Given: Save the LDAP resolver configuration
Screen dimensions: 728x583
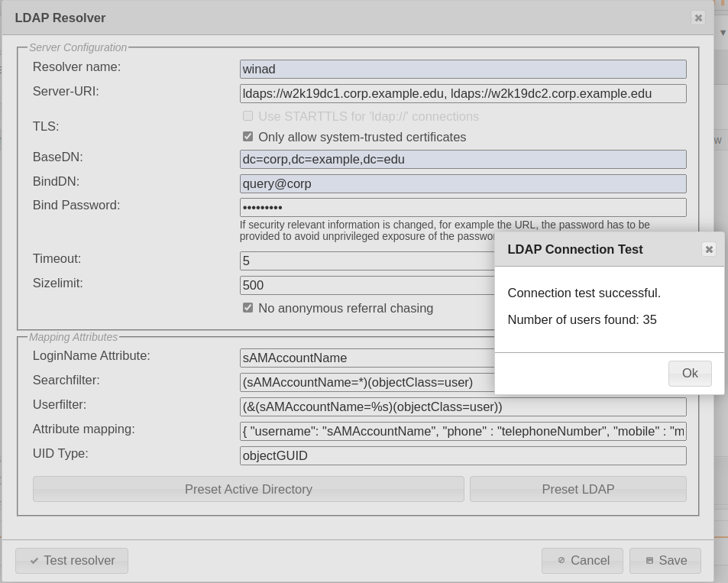Looking at the screenshot, I should tap(664, 560).
